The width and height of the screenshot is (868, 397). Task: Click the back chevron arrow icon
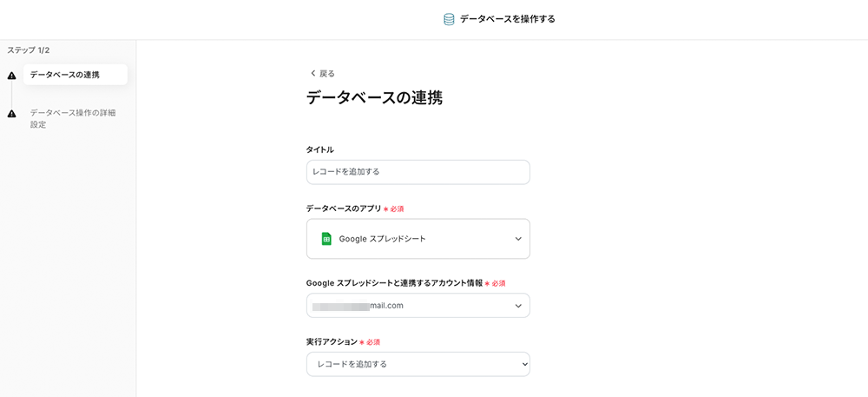[x=312, y=74]
